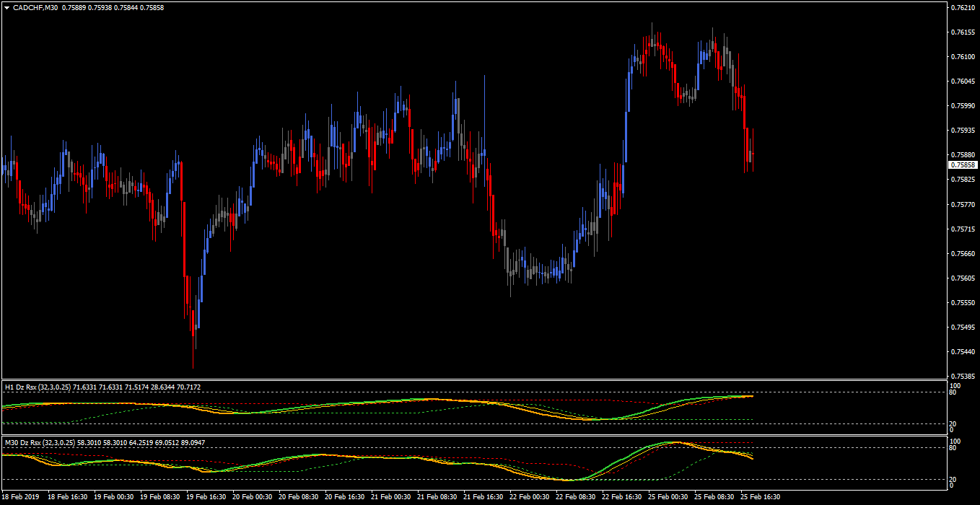This screenshot has width=980, height=505.
Task: Click the 21 Feb 16:30 time label
Action: (484, 497)
